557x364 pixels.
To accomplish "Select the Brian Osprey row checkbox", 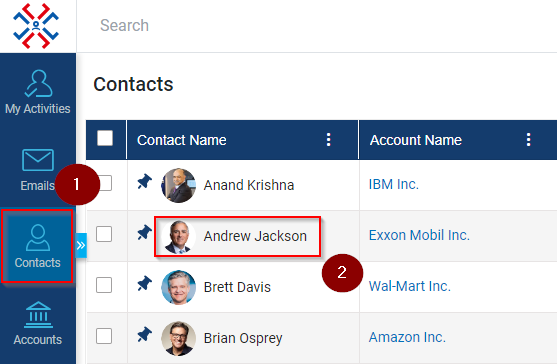I will pos(104,336).
